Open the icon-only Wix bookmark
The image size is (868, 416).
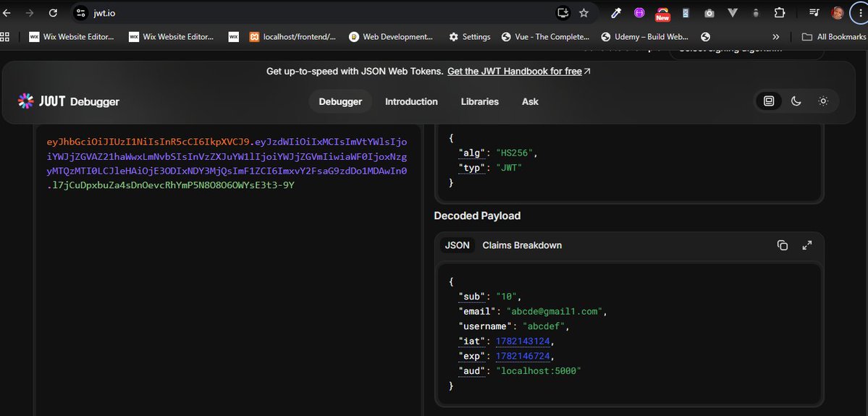234,36
